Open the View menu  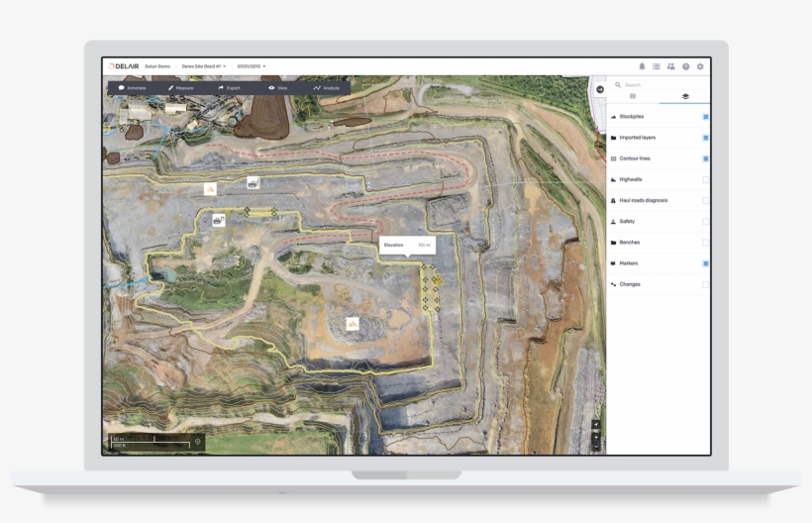coord(277,88)
